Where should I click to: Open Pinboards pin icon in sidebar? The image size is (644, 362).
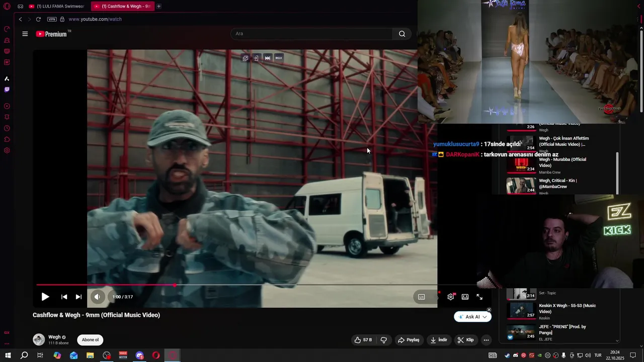7,117
